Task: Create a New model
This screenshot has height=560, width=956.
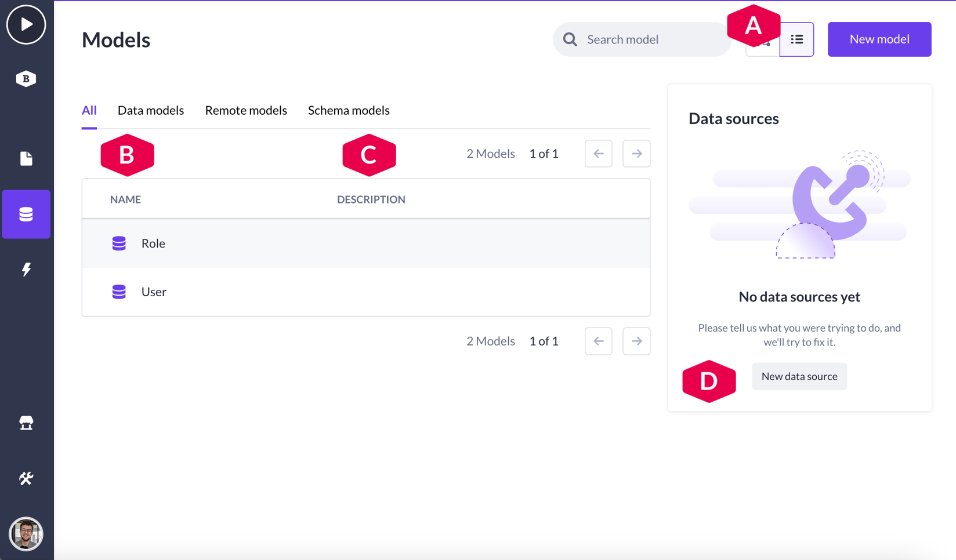Action: point(879,39)
